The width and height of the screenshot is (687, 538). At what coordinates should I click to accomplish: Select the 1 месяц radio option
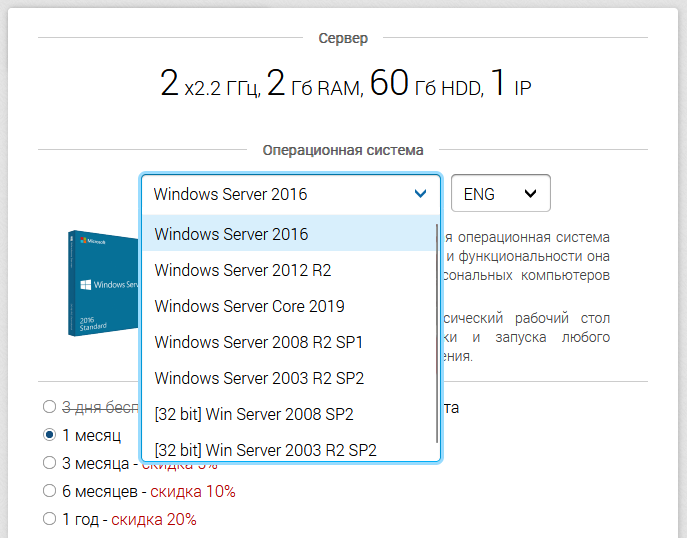(x=50, y=435)
